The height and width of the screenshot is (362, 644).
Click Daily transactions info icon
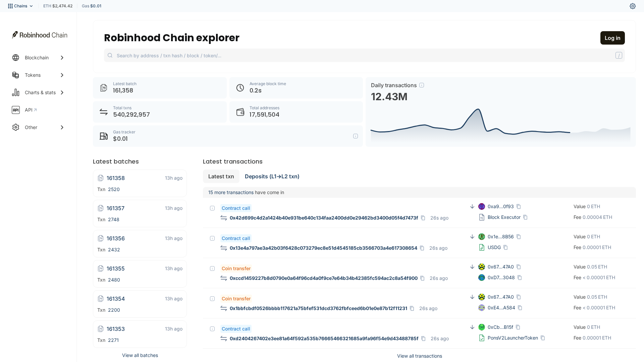(422, 85)
